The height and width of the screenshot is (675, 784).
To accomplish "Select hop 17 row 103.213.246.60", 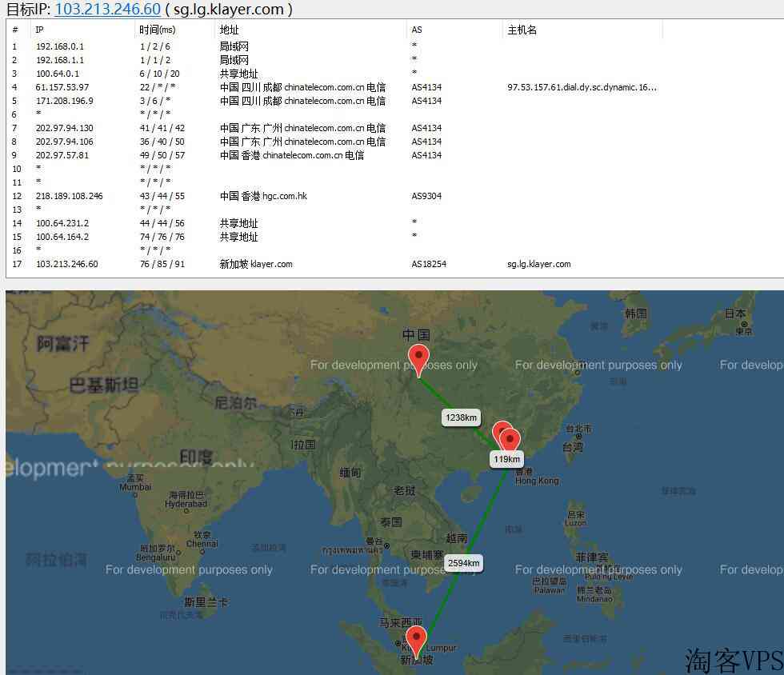I will pos(67,264).
